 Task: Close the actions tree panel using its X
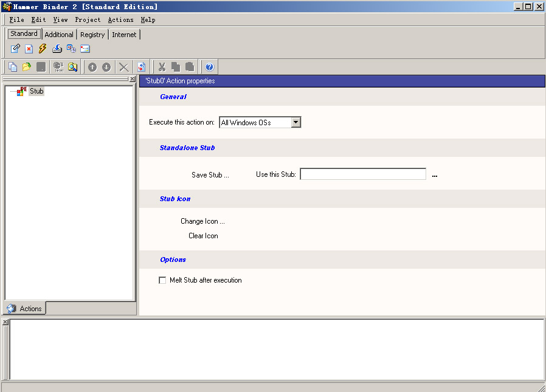pyautogui.click(x=133, y=79)
